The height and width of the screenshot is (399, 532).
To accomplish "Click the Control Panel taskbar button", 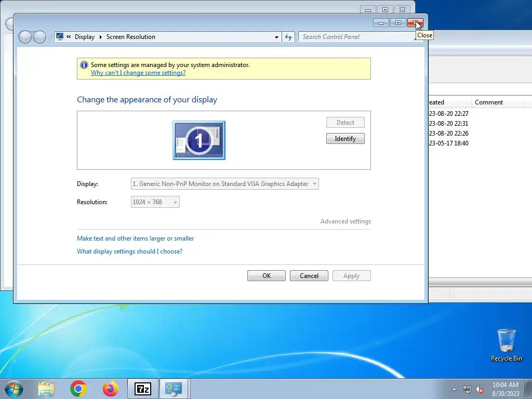I will (x=174, y=389).
